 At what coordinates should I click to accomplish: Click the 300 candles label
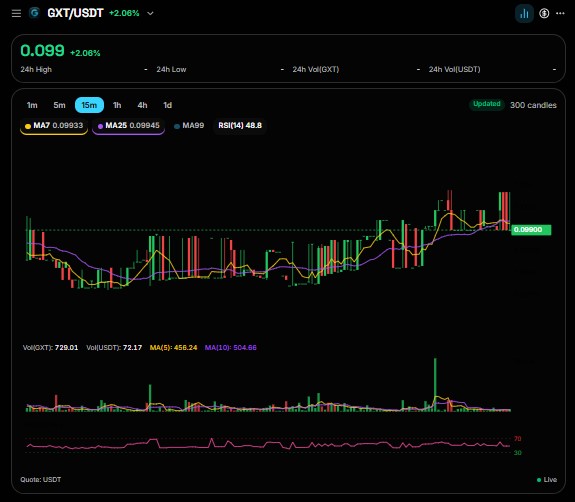point(533,105)
